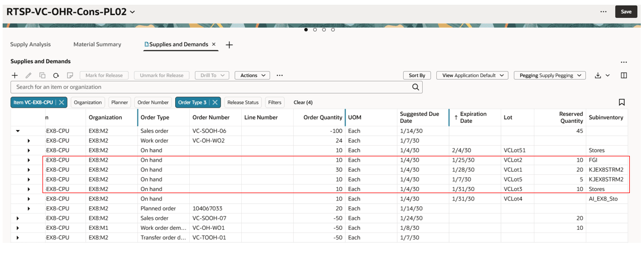Click the note icon in toolbar
Image resolution: width=644 pixels, height=255 pixels.
coord(70,76)
